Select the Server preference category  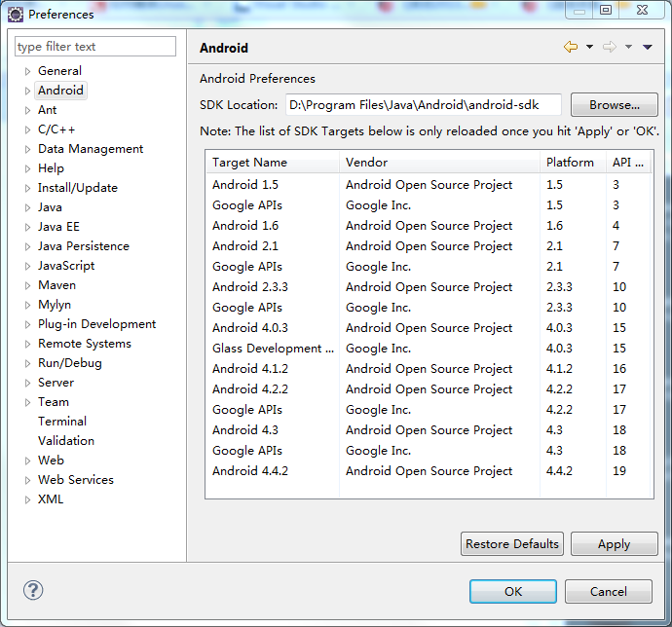point(56,383)
